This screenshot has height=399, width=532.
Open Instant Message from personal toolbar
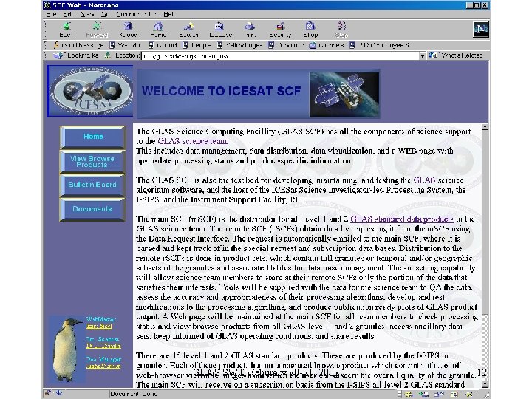coord(78,45)
